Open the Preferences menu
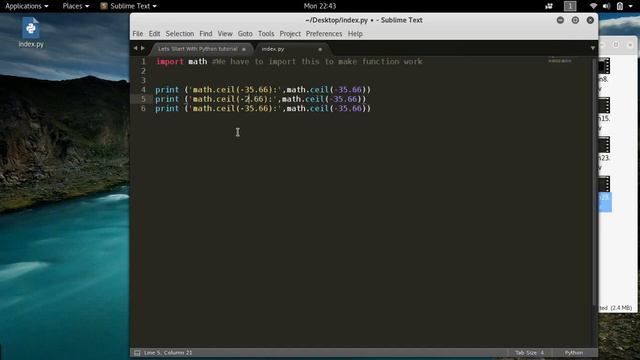 [x=324, y=34]
